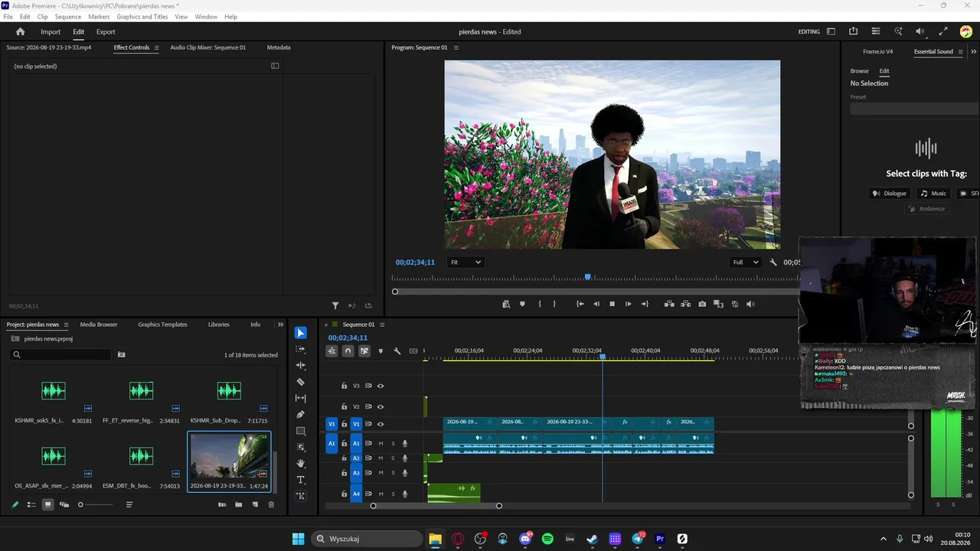Toggle V1 track visibility eye

click(381, 424)
